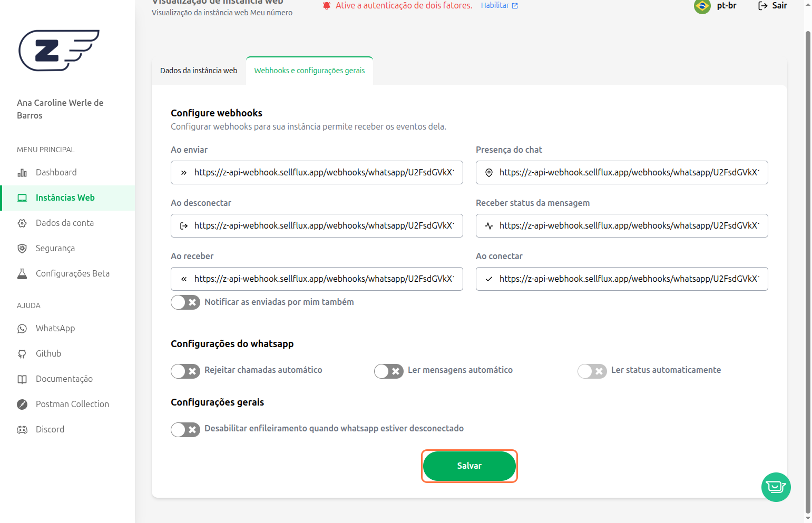This screenshot has height=523, width=812.
Task: Turn on Ler mensagens automático
Action: (389, 371)
